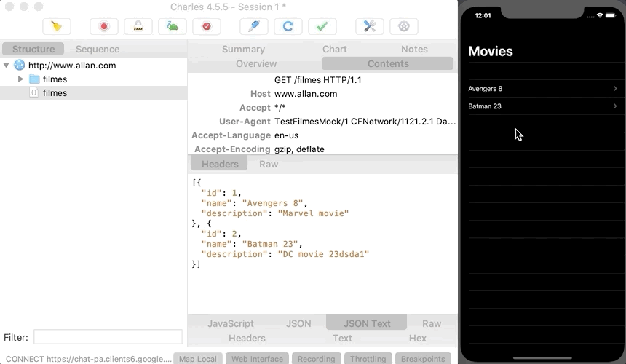Open Tools wrench icon
The image size is (626, 364).
point(370,26)
